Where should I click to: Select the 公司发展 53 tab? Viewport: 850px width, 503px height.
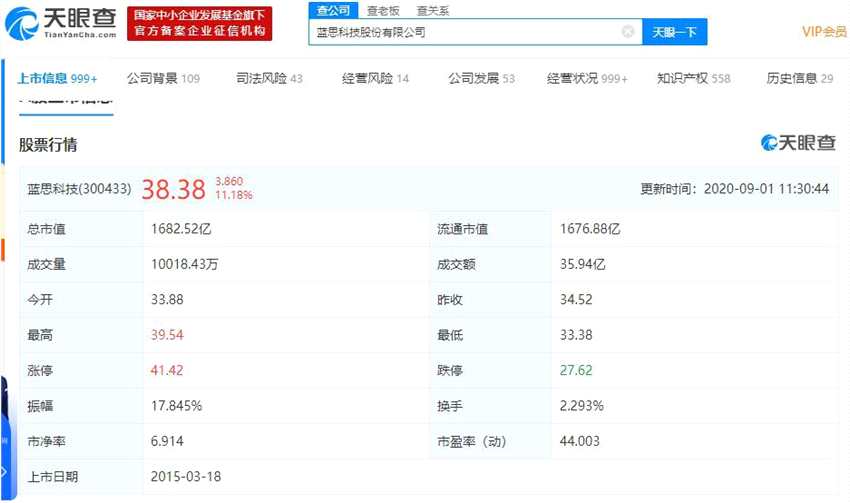coord(481,79)
